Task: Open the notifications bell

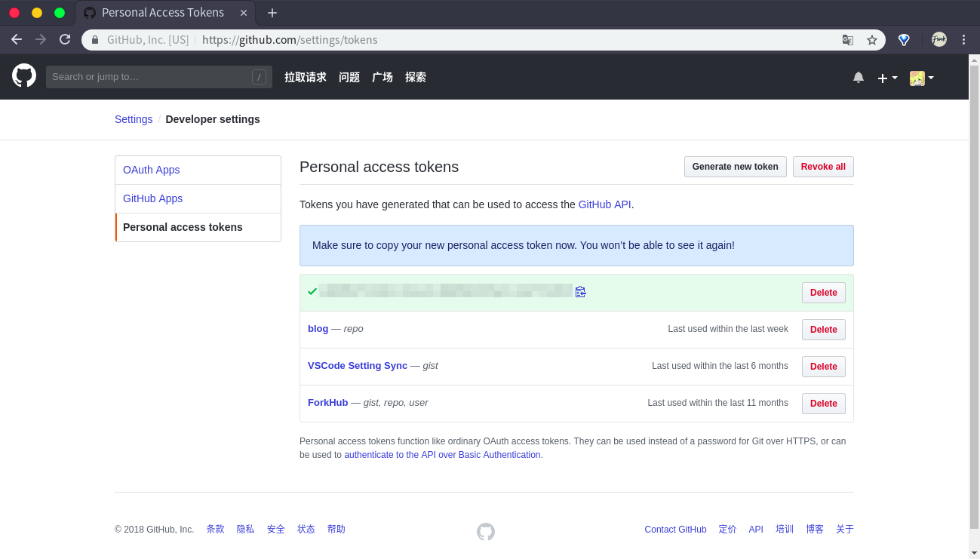Action: [x=859, y=77]
